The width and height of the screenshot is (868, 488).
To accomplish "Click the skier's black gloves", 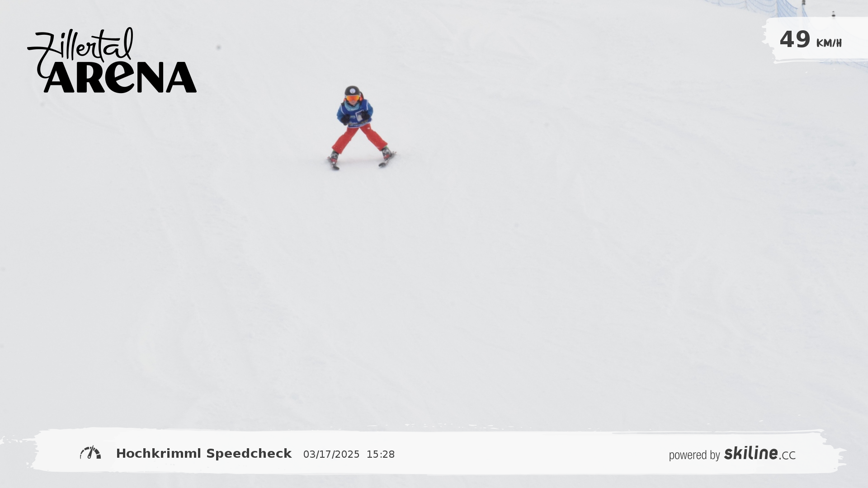I will point(355,117).
